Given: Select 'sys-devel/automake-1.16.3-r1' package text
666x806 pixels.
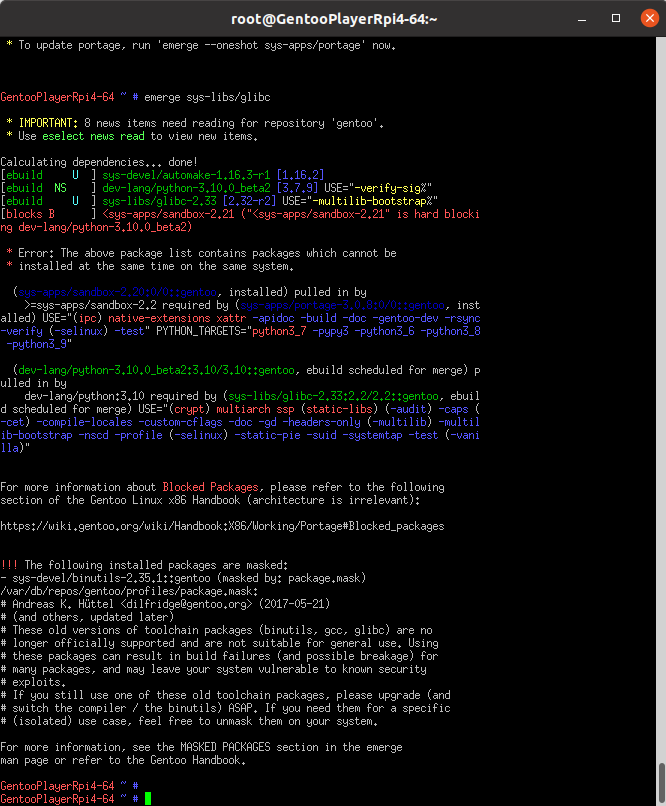Looking at the screenshot, I should [186, 175].
